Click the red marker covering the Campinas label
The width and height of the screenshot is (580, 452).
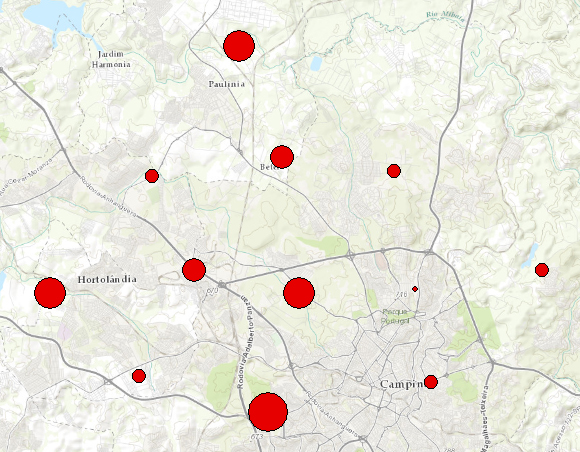coord(431,382)
